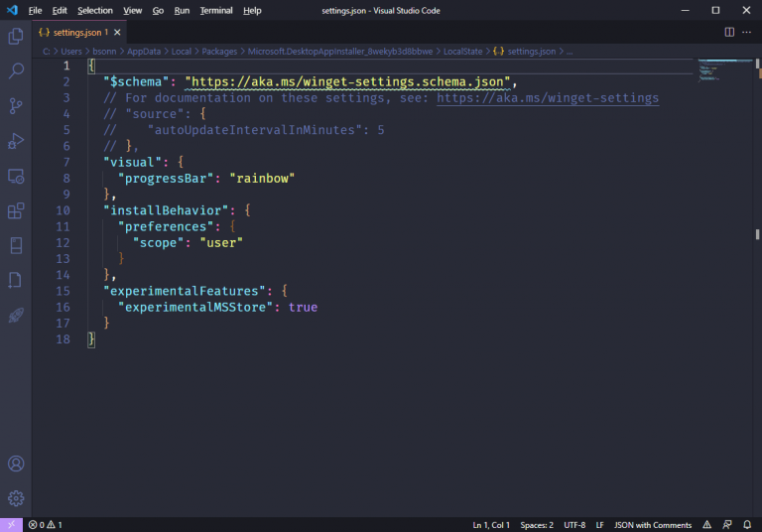Change end of line sequence LF
Viewport: 762px width, 532px height.
click(599, 525)
